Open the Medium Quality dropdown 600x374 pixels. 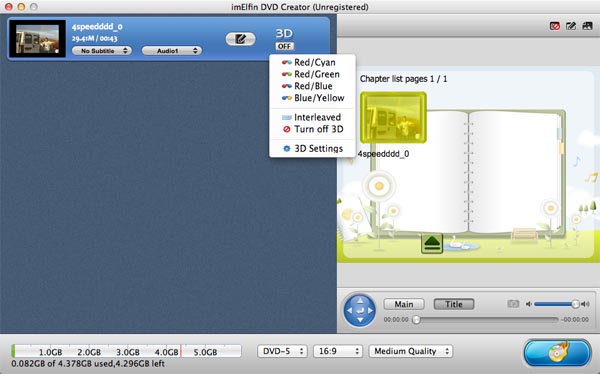tap(411, 351)
